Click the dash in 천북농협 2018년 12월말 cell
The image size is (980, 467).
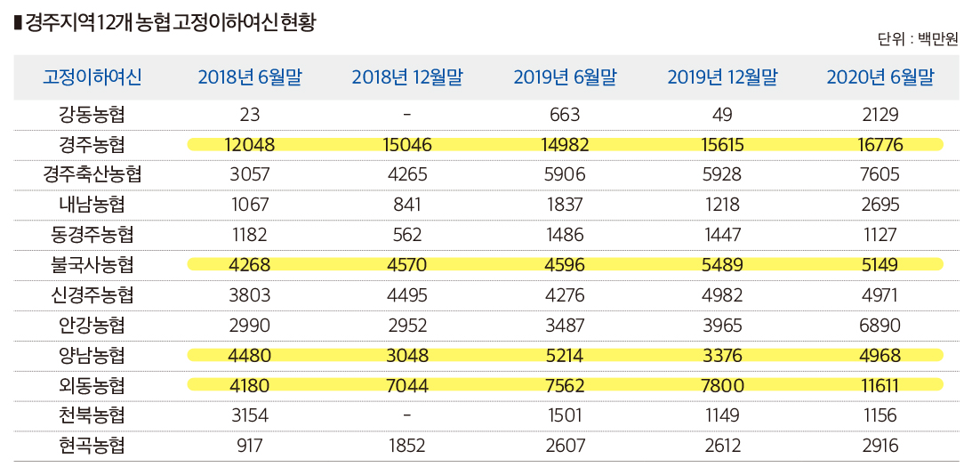pos(406,415)
